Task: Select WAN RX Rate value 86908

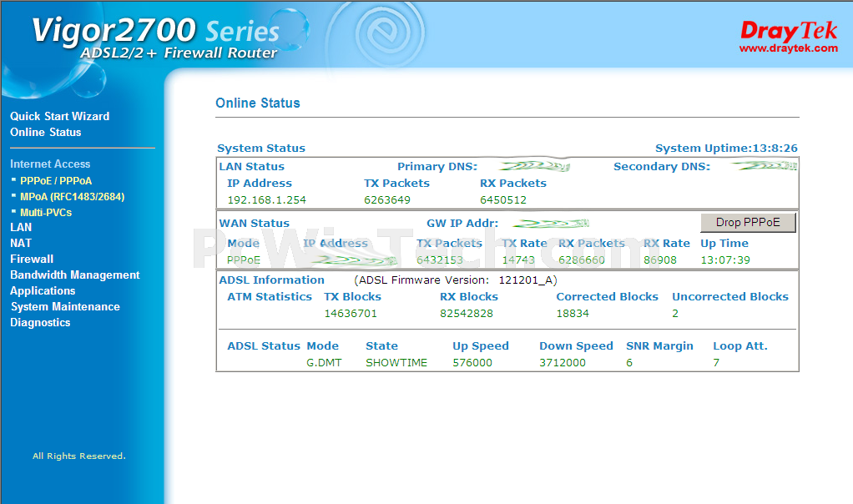Action: tap(660, 260)
